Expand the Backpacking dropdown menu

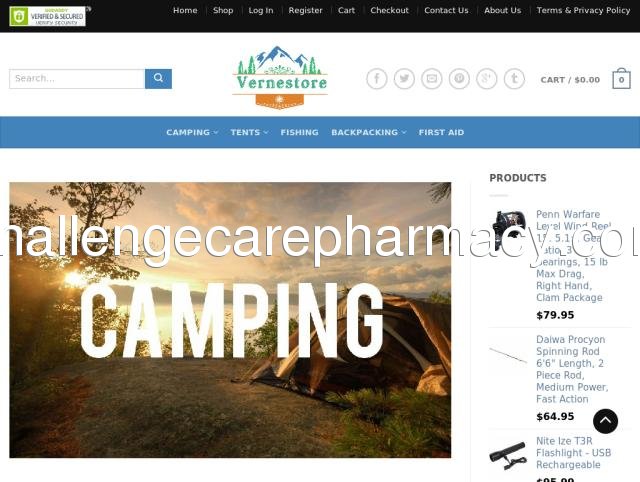(x=369, y=132)
